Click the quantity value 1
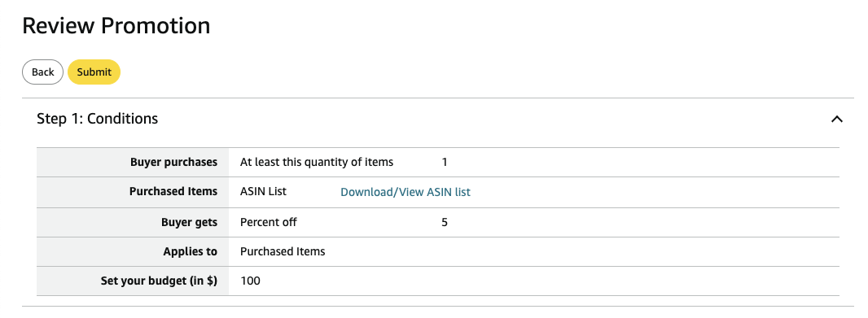 point(445,162)
